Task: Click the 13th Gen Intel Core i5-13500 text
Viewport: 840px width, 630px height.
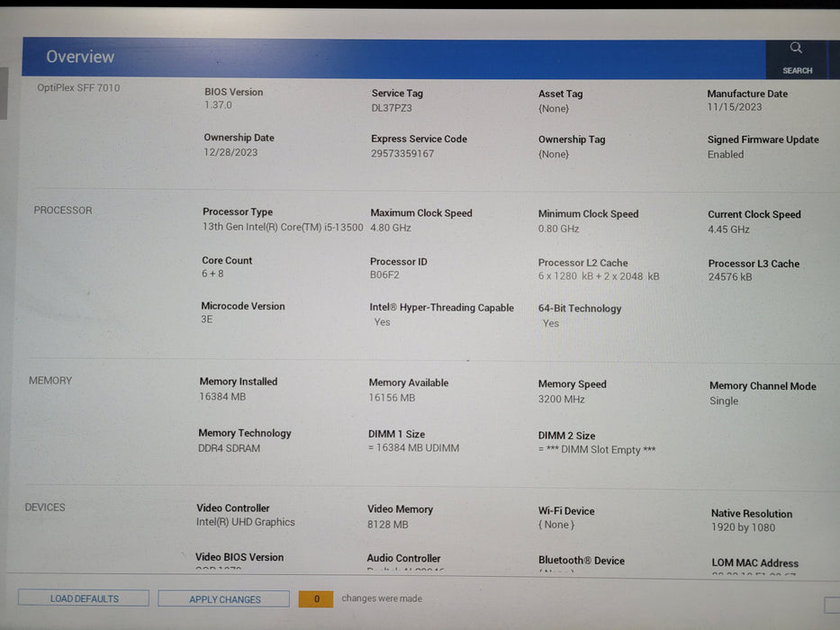Action: click(x=283, y=227)
